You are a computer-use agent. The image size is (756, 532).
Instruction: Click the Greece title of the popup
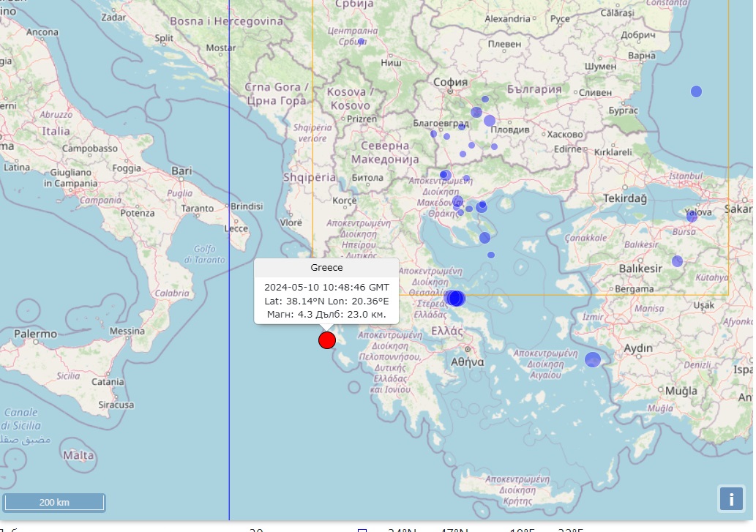coord(326,268)
